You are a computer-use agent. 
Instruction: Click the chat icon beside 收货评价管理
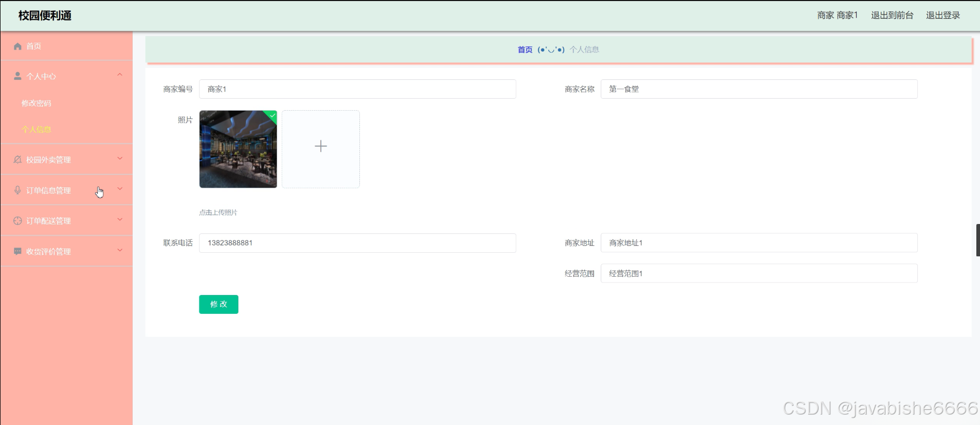(18, 251)
